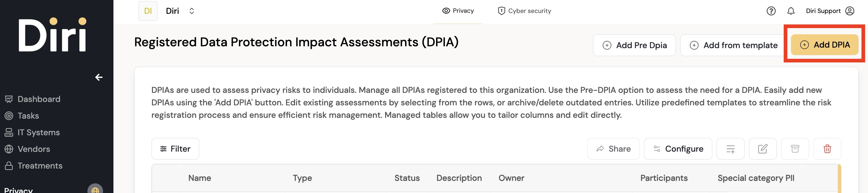Collapse the sidebar with the back arrow
This screenshot has height=193, width=868.
coord(99,78)
